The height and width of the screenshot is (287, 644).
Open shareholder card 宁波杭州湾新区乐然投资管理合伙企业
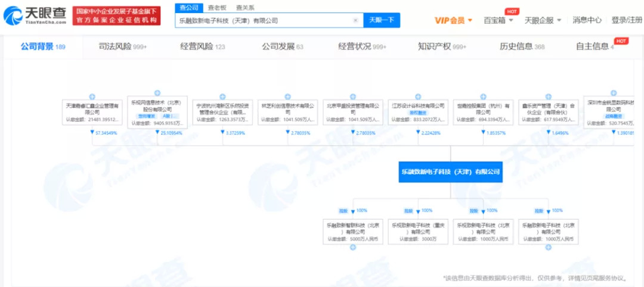click(x=222, y=113)
